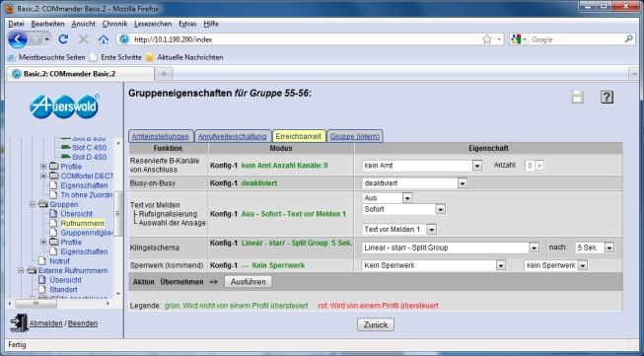Switch to Gruppe (intern) tab
Viewport: 644px width, 356px height.
(355, 136)
